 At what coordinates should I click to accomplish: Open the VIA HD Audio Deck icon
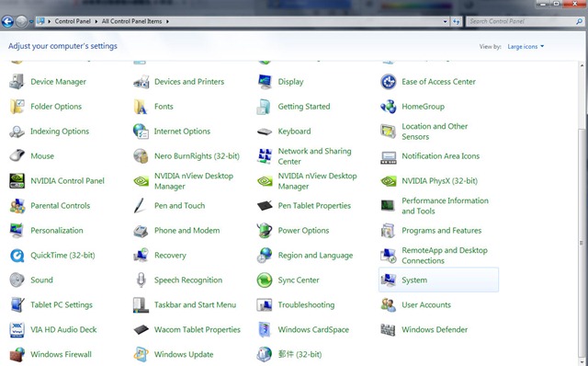click(17, 329)
